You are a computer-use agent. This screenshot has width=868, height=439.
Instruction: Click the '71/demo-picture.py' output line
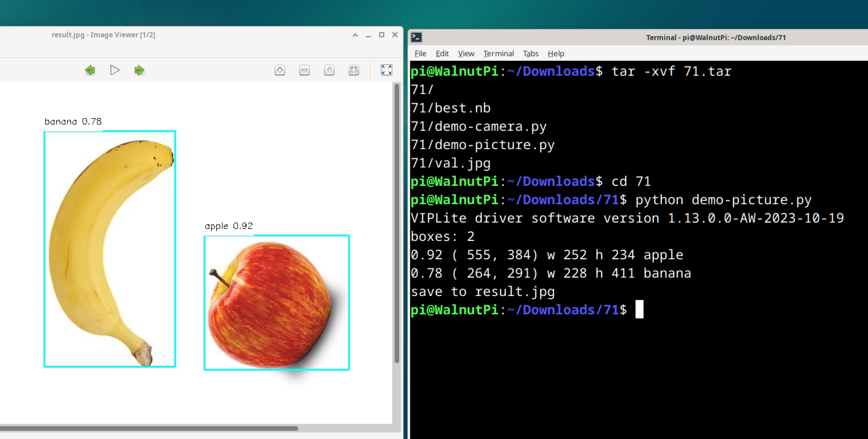tap(483, 145)
